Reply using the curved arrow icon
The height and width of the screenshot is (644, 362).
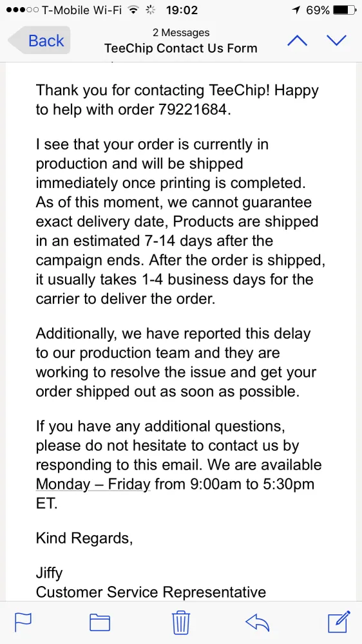257,622
